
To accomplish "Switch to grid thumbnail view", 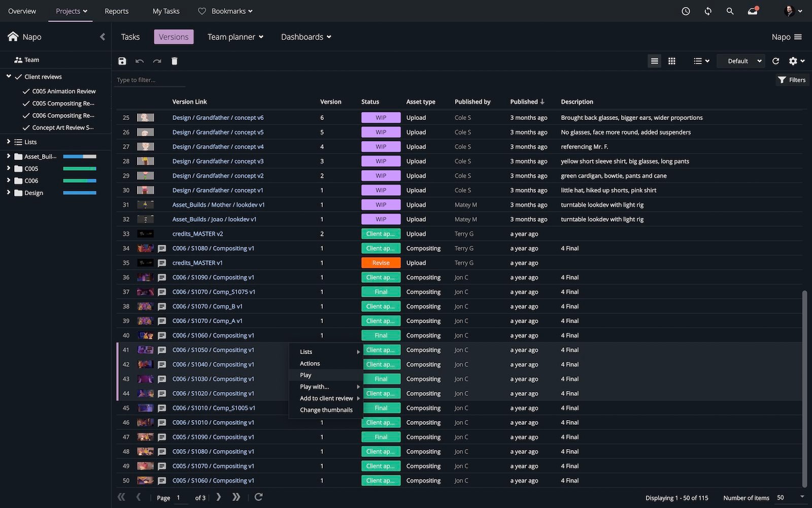I will (x=671, y=61).
